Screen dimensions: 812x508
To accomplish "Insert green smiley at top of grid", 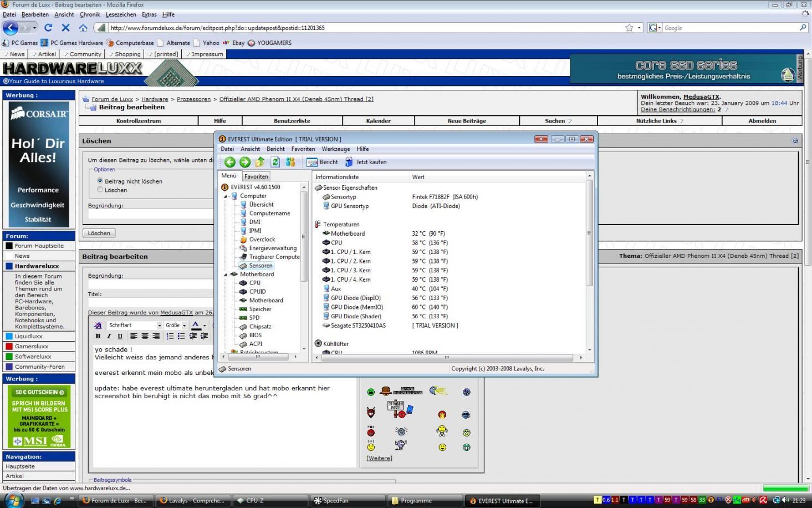I will [x=371, y=392].
